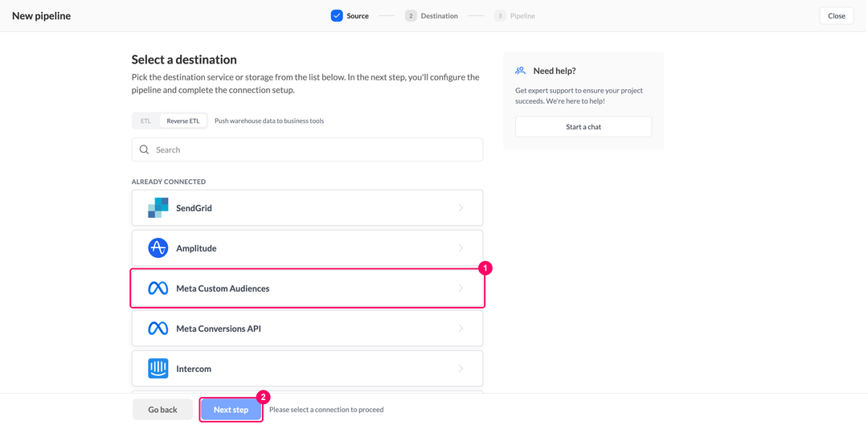Select the Amplitude destination name
Image resolution: width=868 pixels, height=425 pixels.
click(x=196, y=248)
